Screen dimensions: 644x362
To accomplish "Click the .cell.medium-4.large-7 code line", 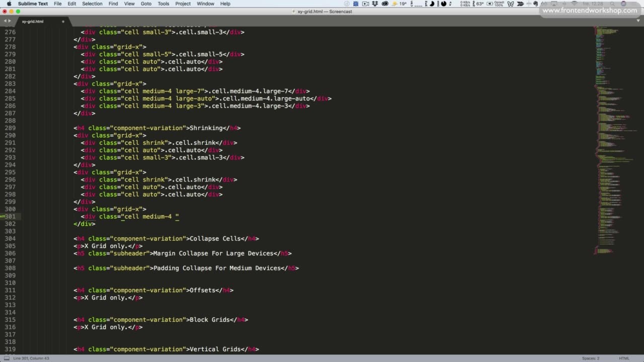I will point(195,91).
